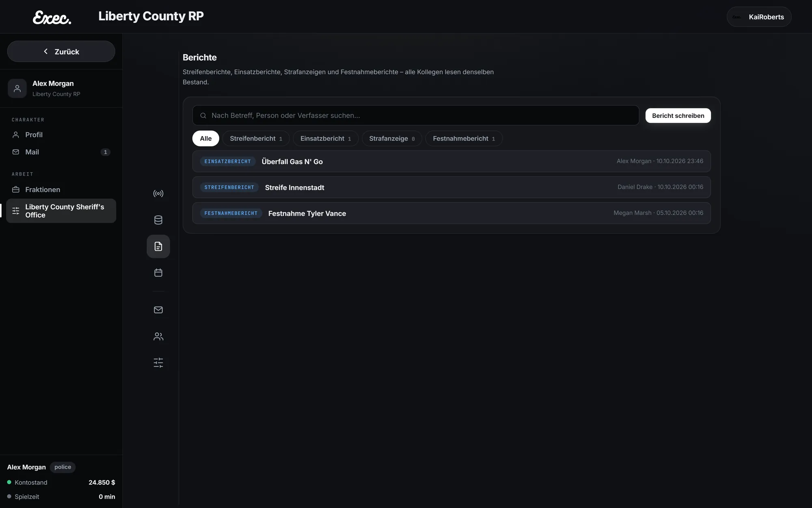Open Profil in the sidebar
Screen dimensions: 812x508
pyautogui.click(x=61, y=135)
